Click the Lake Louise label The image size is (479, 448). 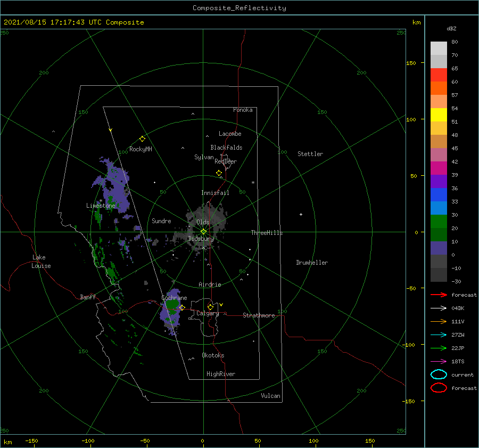(x=41, y=262)
